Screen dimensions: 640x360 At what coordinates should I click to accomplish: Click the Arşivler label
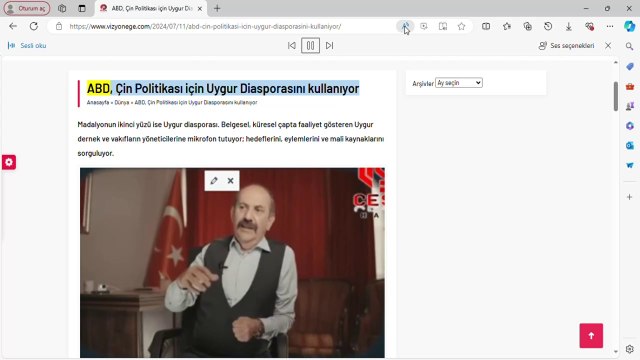pos(423,84)
